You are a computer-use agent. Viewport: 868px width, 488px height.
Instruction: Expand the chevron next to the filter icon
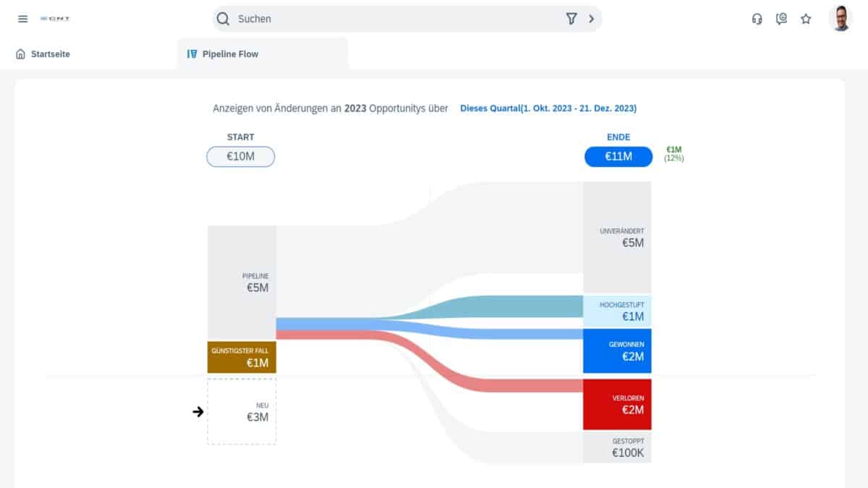(x=592, y=18)
